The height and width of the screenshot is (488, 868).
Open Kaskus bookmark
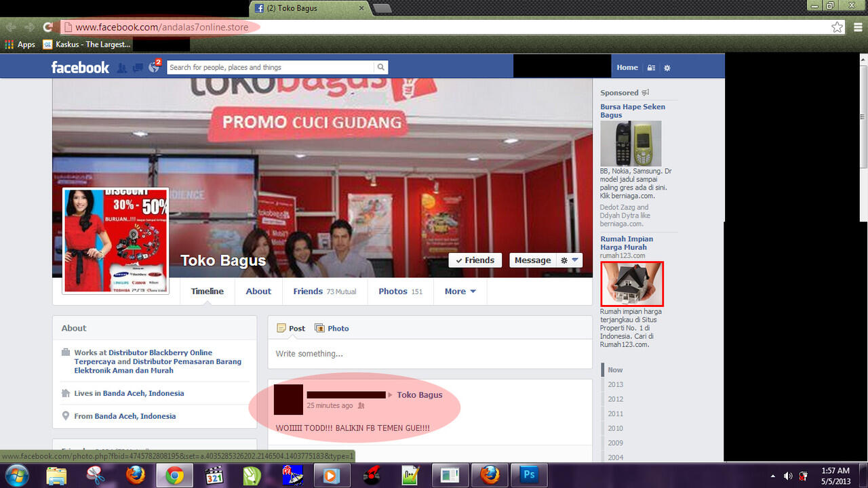[87, 45]
